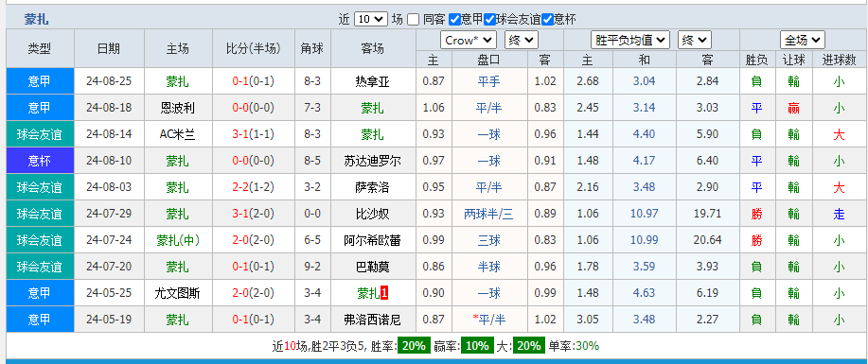The image size is (868, 364).
Task: Click AC米兰 home team name
Action: [x=178, y=134]
